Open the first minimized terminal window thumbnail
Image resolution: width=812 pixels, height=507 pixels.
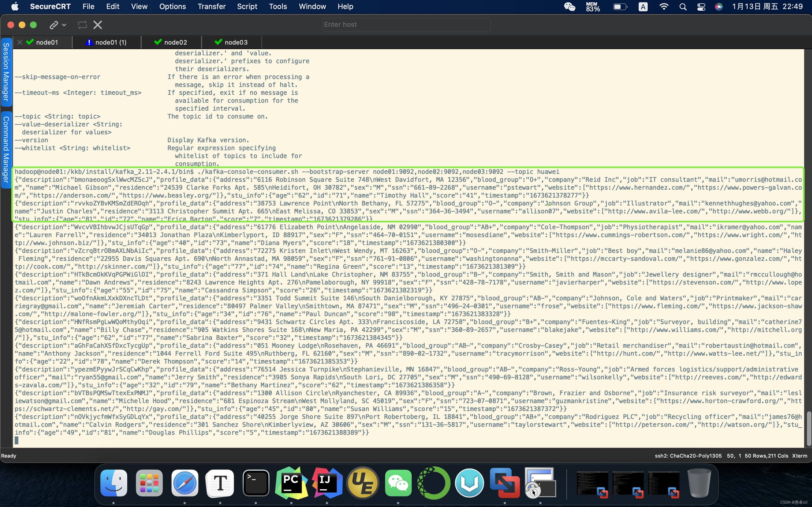click(x=592, y=484)
